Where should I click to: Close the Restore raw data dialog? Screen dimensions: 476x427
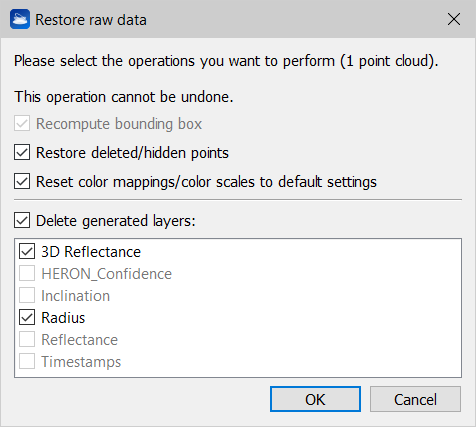click(454, 19)
